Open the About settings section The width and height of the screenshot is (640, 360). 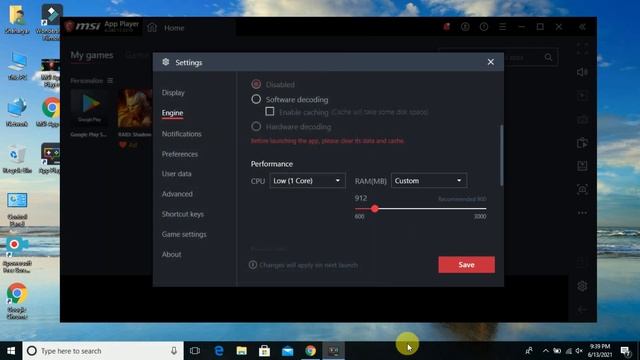171,254
